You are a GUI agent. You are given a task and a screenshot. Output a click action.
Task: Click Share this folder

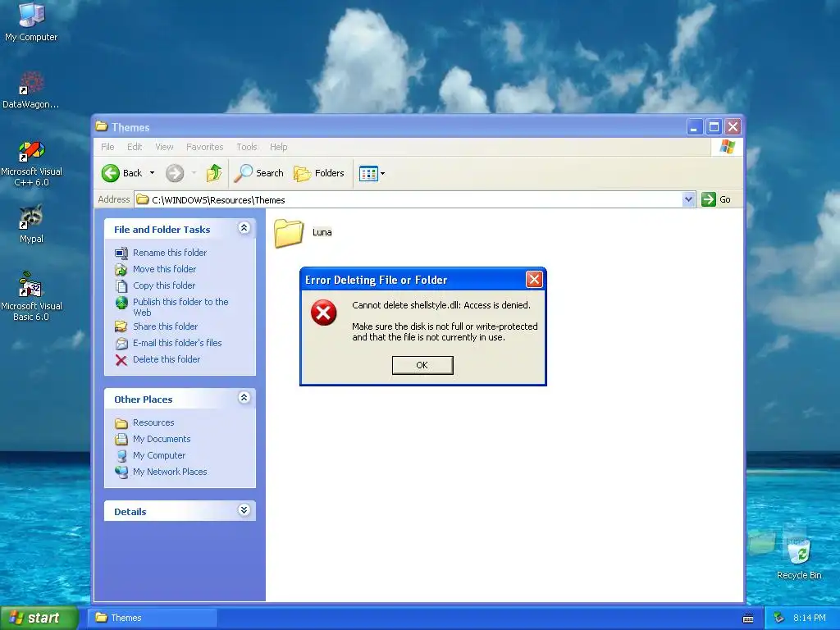click(165, 326)
